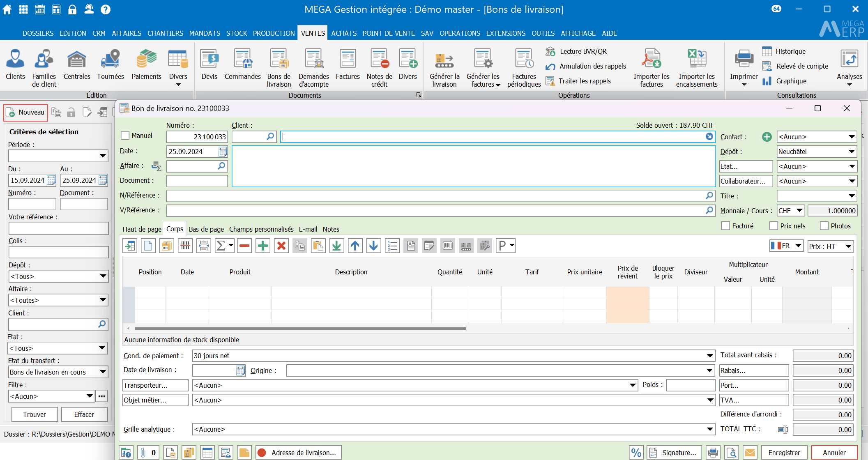Open the Date calendar picker icon

[223, 152]
